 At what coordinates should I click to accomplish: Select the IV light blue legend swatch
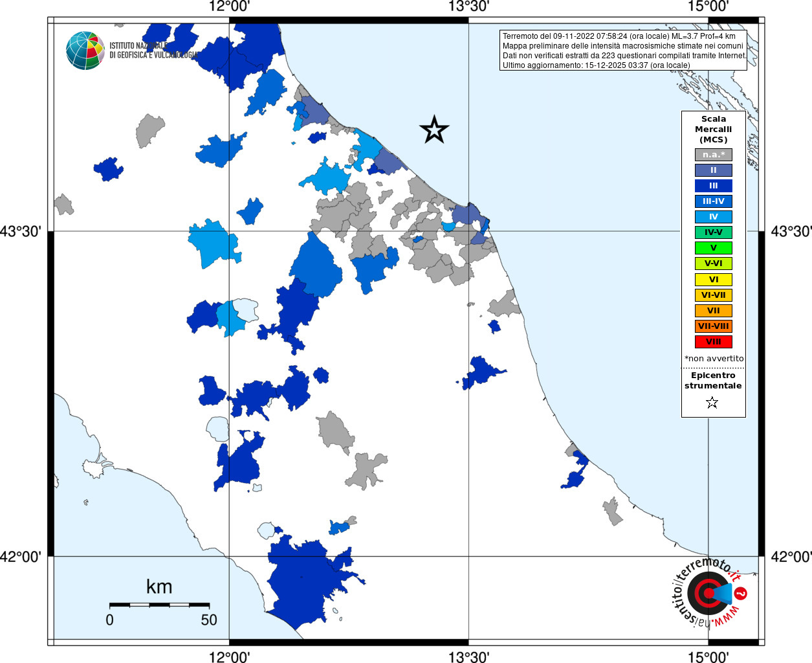point(714,217)
